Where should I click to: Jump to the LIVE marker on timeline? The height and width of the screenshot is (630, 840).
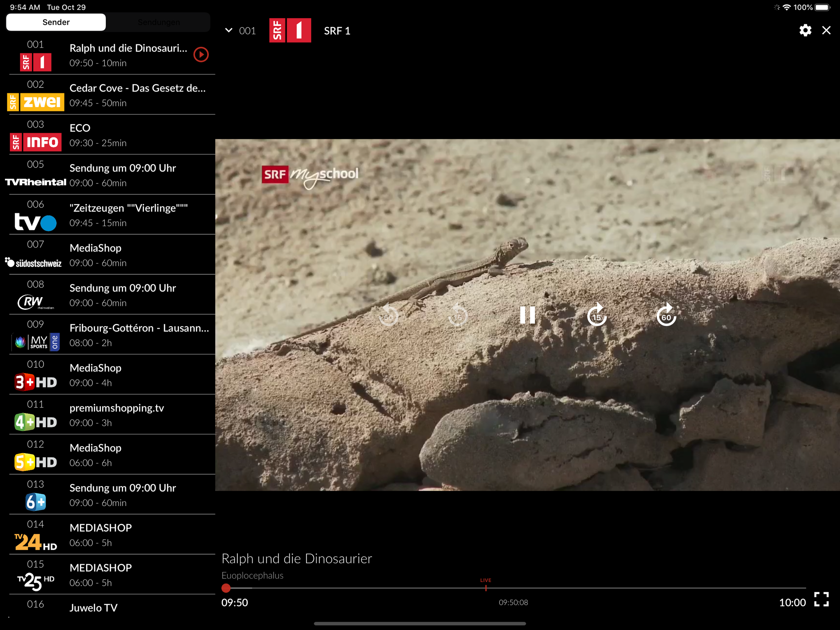click(486, 584)
